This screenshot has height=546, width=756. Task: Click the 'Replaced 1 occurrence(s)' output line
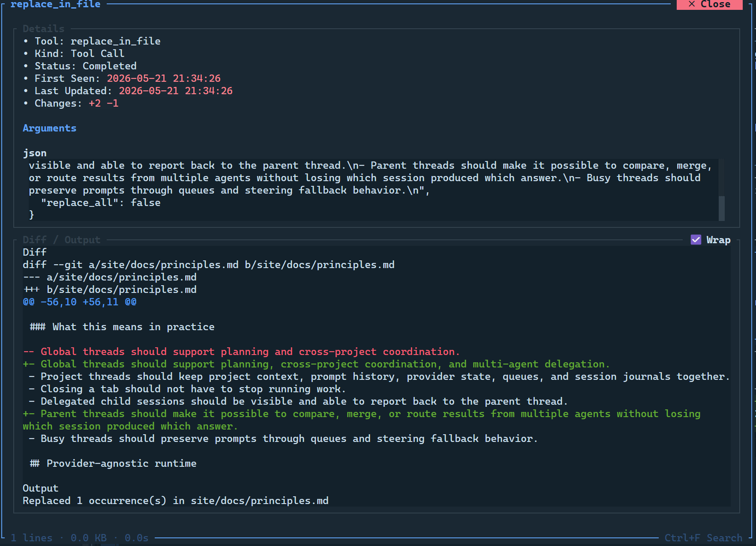coord(176,501)
